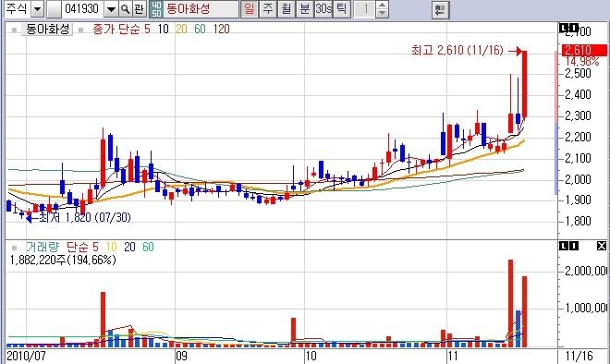The image size is (610, 364).
Task: Click the 2,000 price axis label
Action: click(578, 179)
